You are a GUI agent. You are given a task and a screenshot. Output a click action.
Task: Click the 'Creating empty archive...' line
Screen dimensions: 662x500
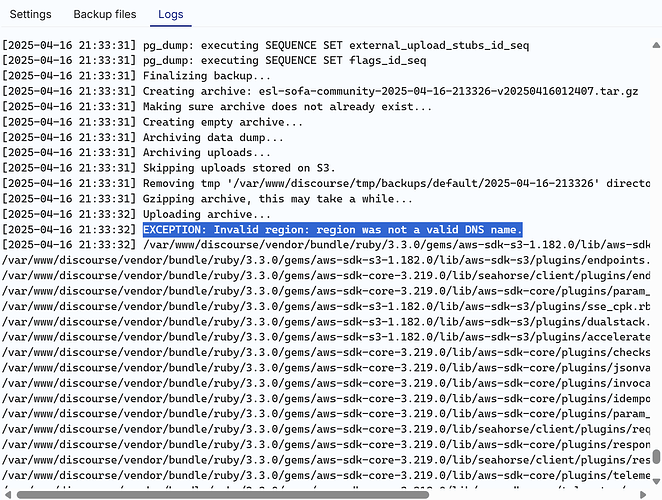tap(152, 122)
